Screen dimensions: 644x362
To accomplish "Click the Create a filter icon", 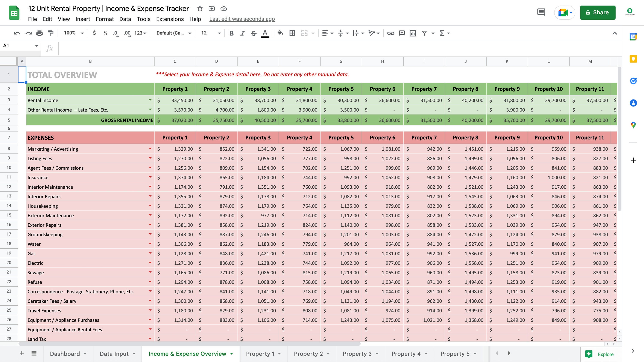I will pos(424,33).
